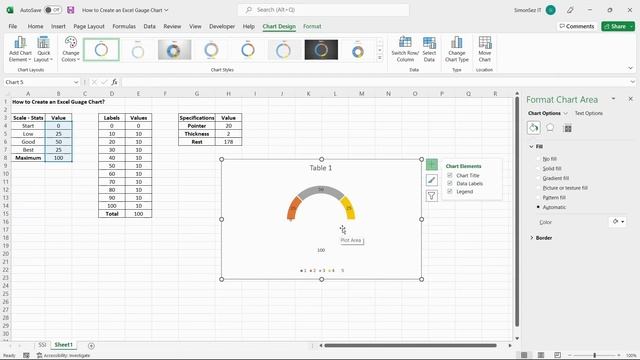Screen dimensions: 640x360
Task: Collapse the Fill section
Action: click(531, 146)
